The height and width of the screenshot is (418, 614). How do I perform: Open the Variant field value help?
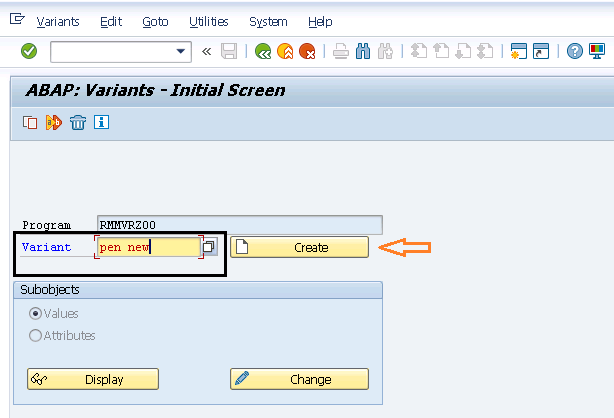tap(209, 247)
